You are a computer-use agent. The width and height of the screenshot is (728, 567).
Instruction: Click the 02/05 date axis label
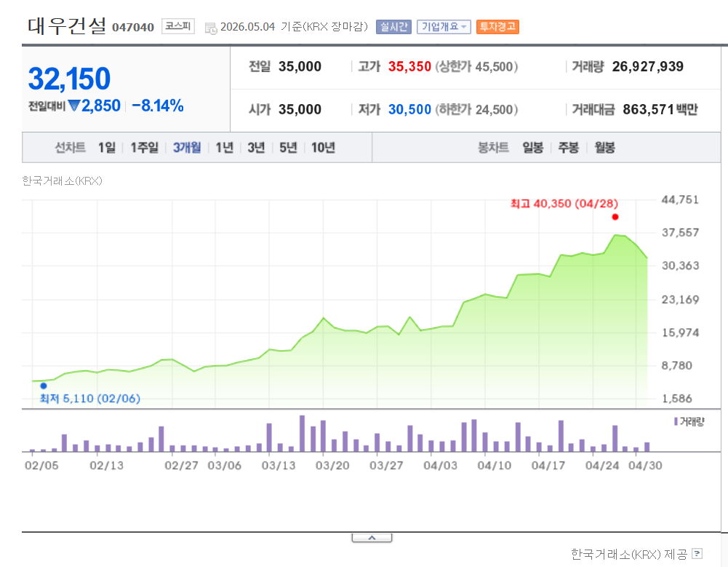[41, 465]
